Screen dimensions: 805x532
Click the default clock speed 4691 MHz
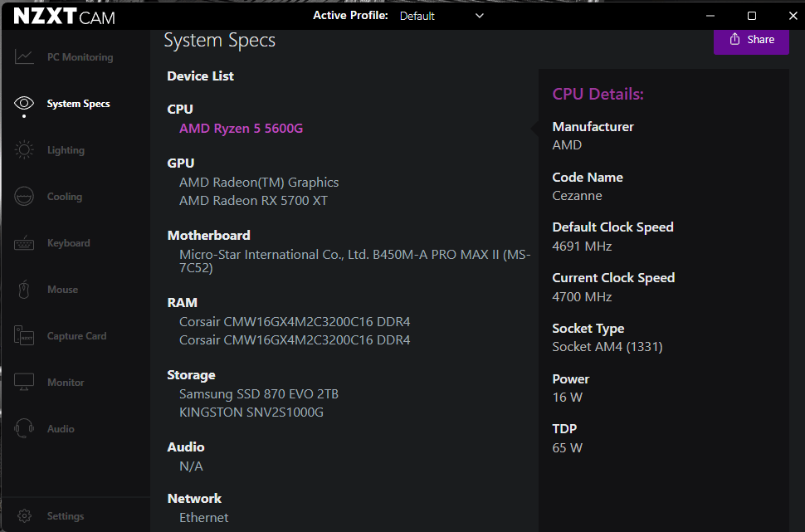click(x=582, y=246)
